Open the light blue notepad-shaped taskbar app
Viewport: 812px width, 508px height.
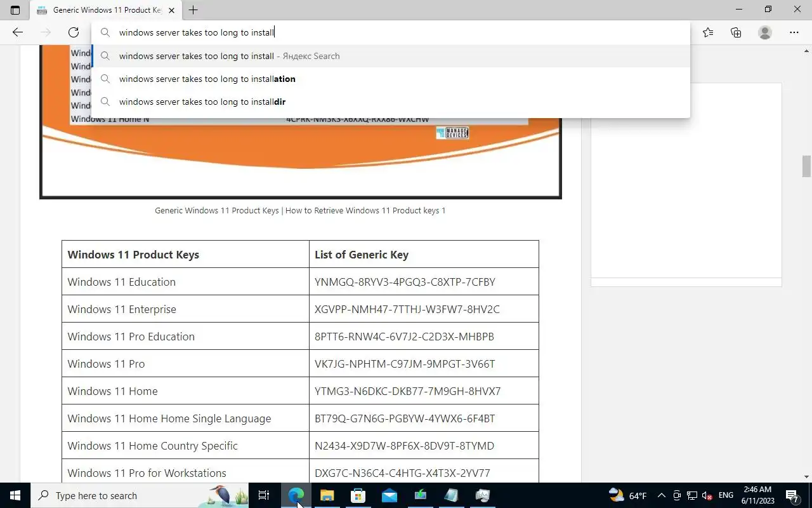[452, 495]
